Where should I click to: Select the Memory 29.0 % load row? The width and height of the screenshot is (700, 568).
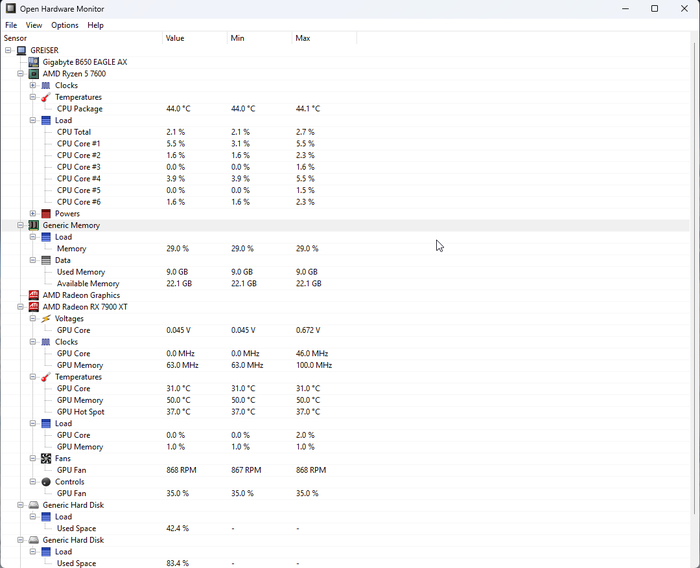(x=346, y=249)
